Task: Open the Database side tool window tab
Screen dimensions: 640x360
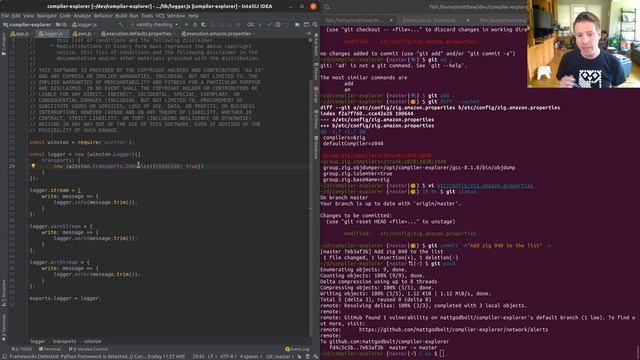Action: (x=316, y=148)
